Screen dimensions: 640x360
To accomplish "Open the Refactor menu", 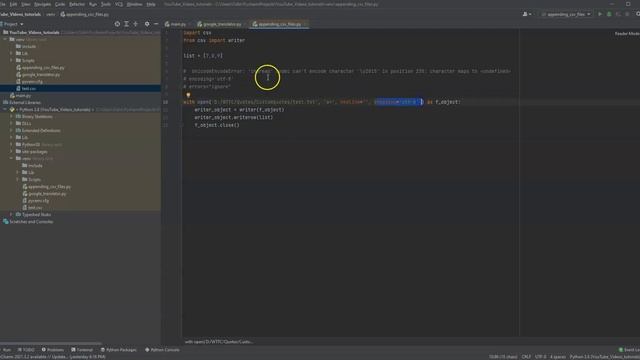I will [77, 4].
